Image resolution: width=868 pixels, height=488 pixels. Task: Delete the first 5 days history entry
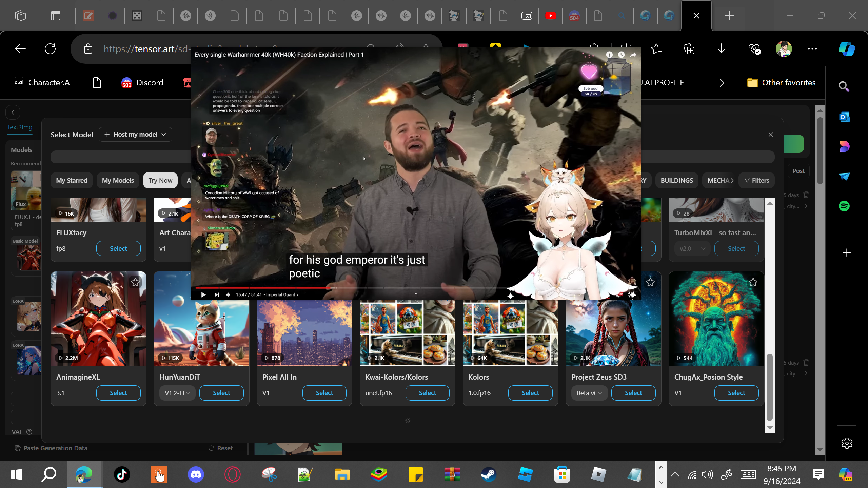(x=806, y=195)
